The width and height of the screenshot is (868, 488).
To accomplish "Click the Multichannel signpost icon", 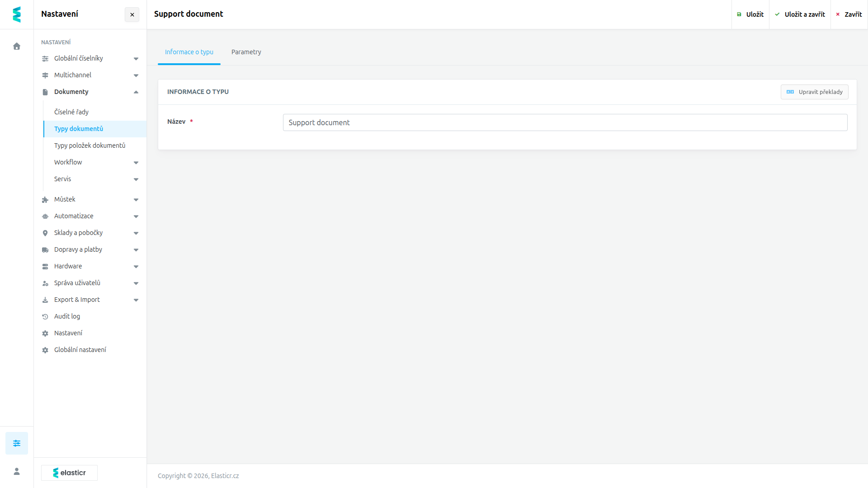I will [45, 75].
